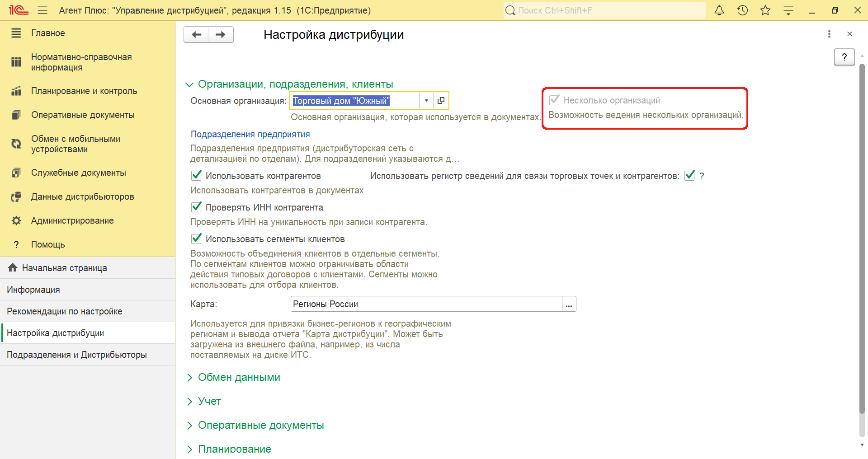Click the Нормативно-справочная информация icon
868x459 pixels.
[x=16, y=62]
